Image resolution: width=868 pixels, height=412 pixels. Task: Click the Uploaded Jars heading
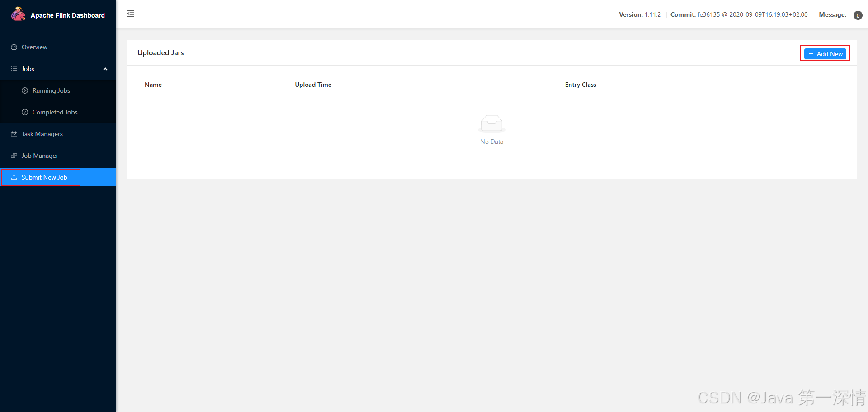coord(160,52)
